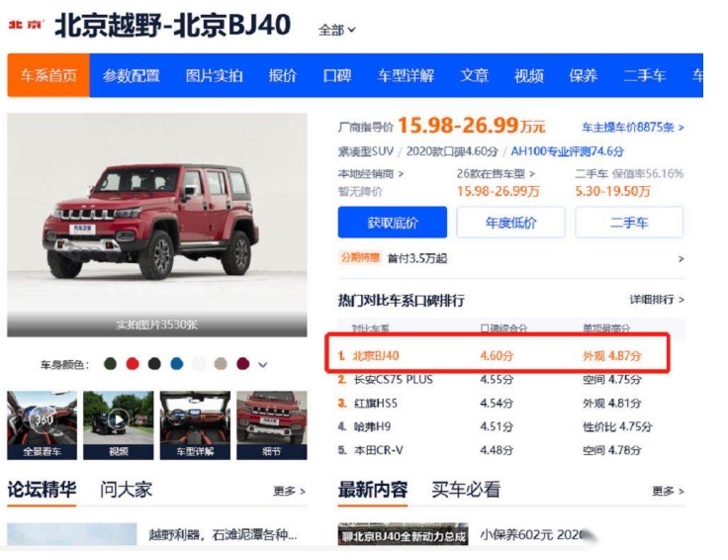Switch to the 图片实拍 tab

(214, 75)
